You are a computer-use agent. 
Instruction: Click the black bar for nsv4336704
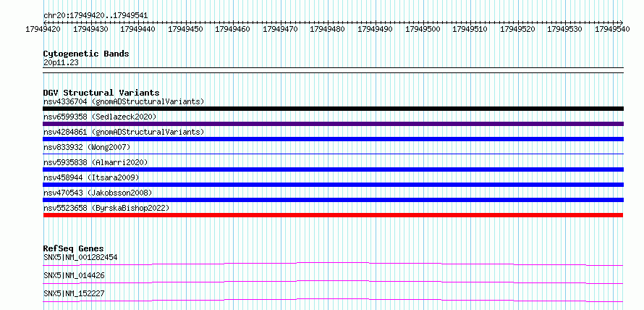[x=333, y=109]
